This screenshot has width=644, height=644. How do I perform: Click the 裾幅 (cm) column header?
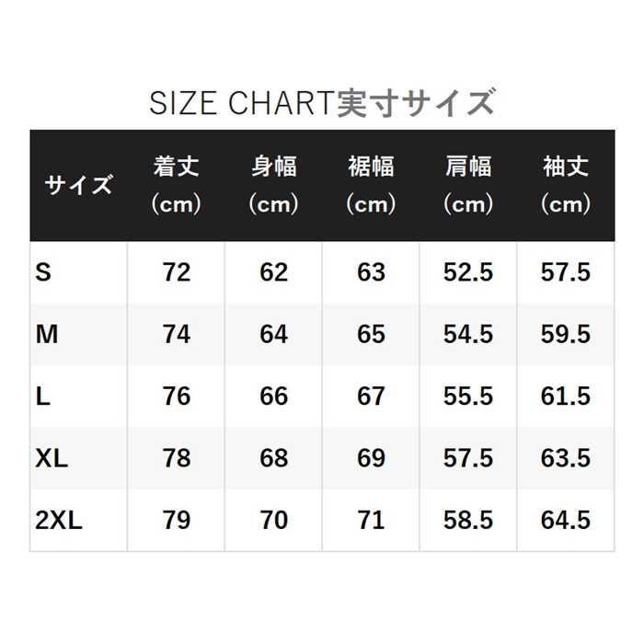pos(371,185)
